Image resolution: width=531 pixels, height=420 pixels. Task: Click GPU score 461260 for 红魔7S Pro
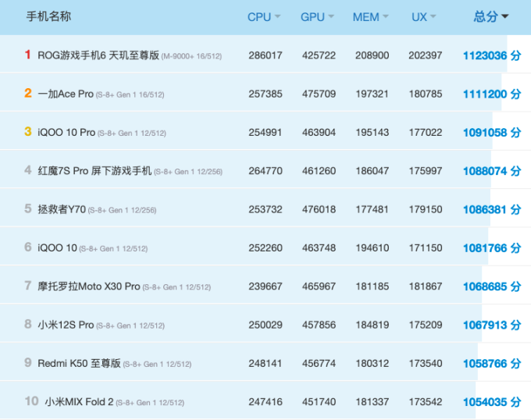tap(319, 171)
